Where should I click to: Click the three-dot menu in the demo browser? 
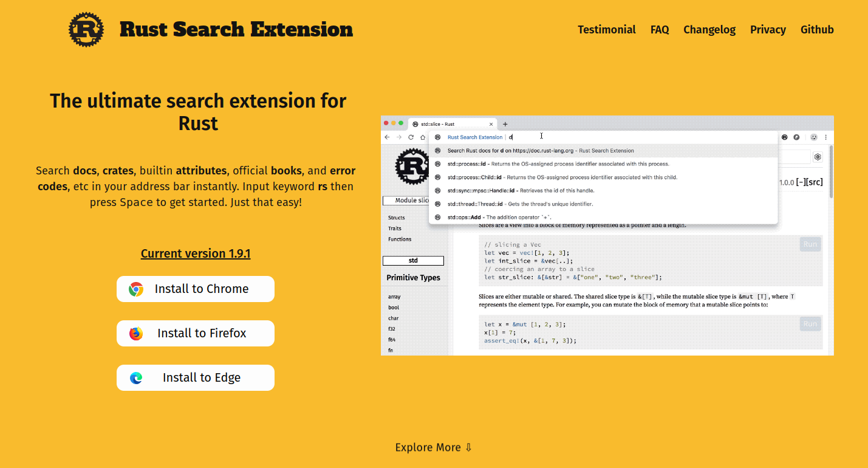point(826,137)
